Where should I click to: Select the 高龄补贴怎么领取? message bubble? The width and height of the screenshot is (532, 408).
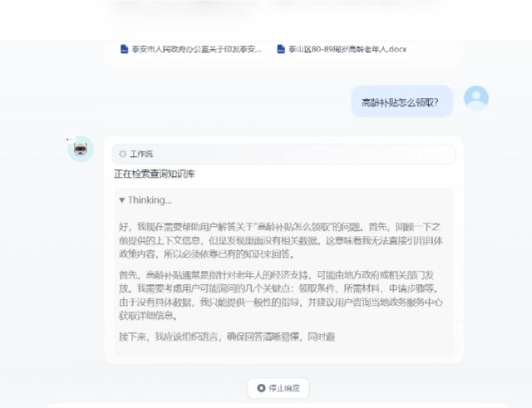point(402,101)
